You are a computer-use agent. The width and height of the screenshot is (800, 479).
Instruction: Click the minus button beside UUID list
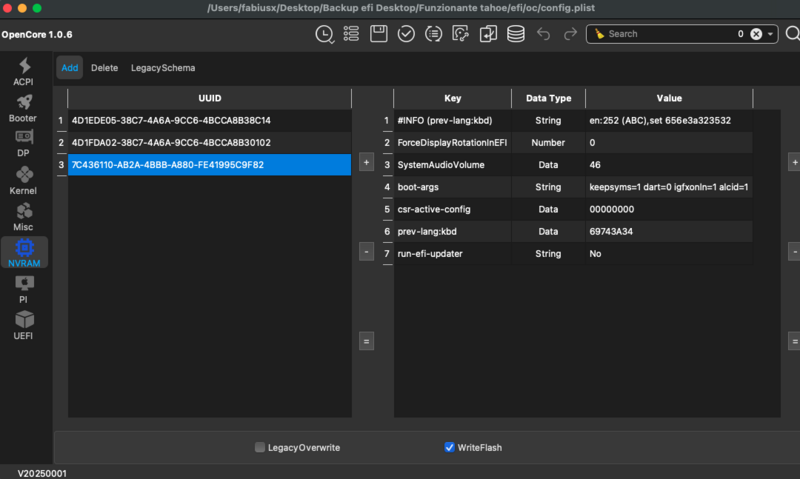366,252
